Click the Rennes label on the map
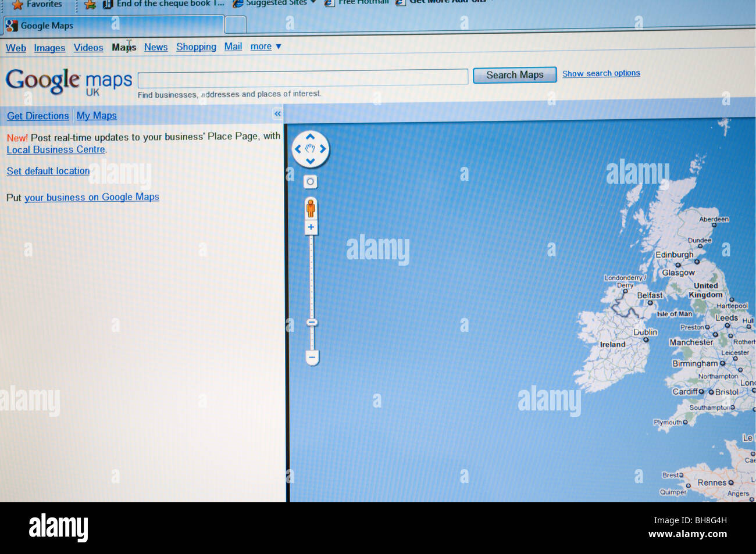 click(x=712, y=482)
